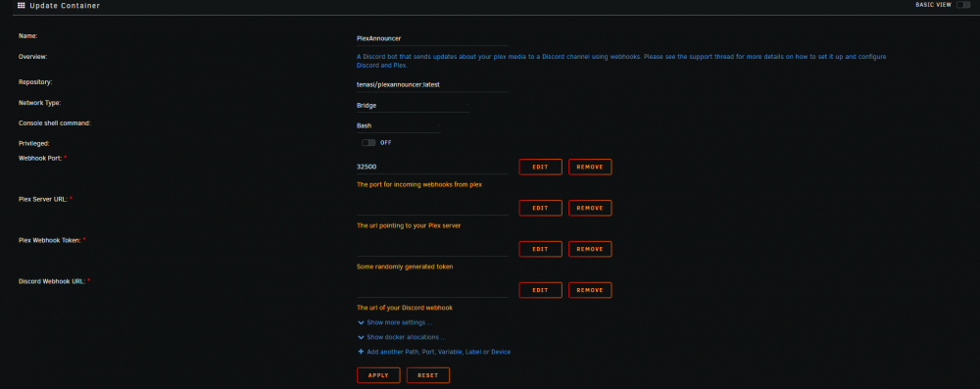Click the Webhook Port field showing 32500

[432, 167]
